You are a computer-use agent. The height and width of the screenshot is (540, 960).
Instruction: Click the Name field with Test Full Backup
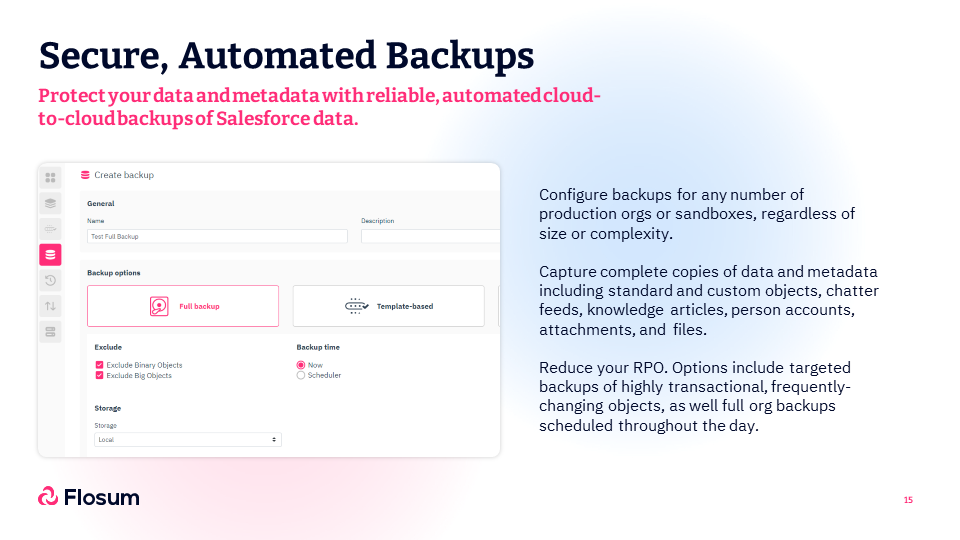[217, 236]
